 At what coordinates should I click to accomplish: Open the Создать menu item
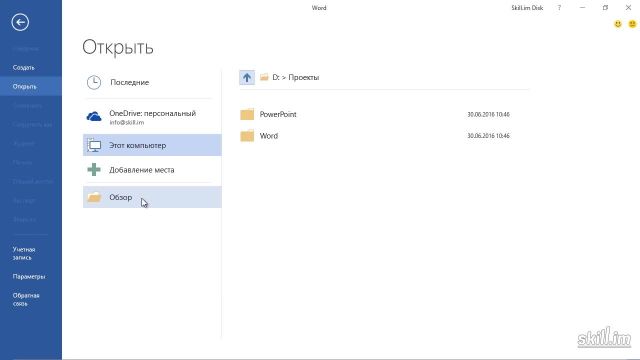coord(24,68)
